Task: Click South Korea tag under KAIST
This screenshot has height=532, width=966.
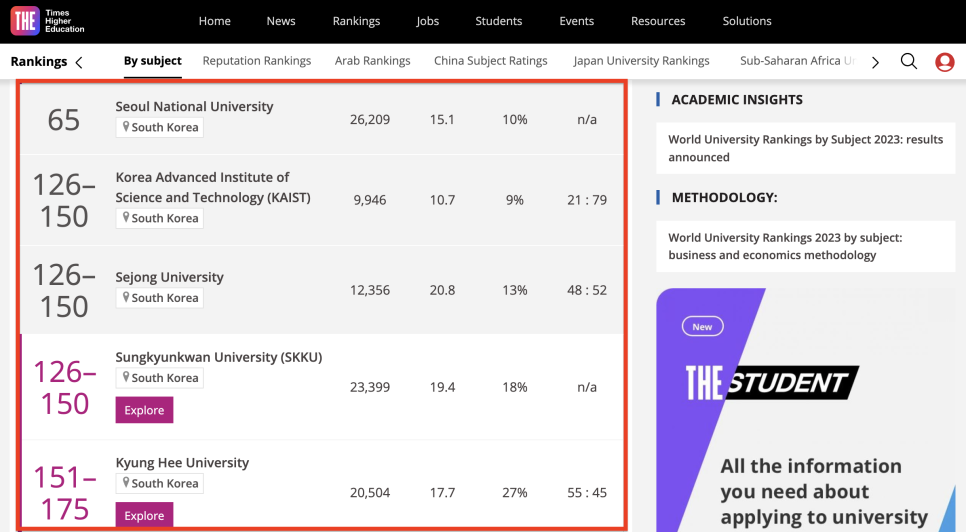Action: tap(160, 218)
